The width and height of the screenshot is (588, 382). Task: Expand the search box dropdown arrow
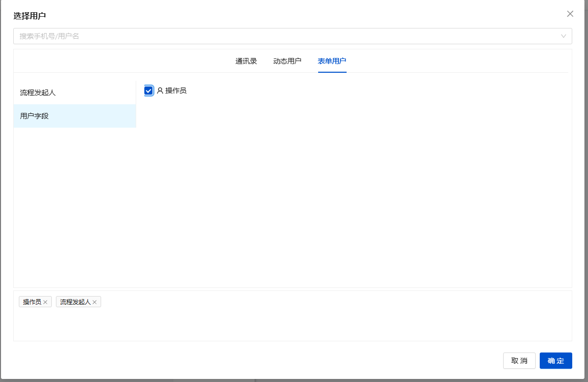(563, 36)
